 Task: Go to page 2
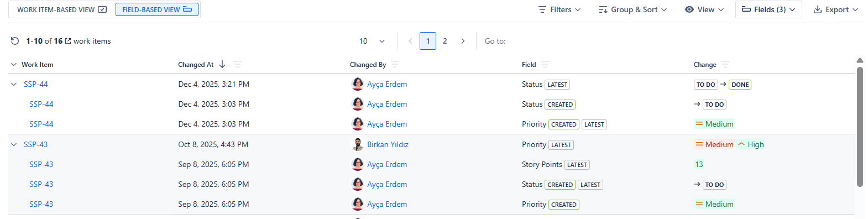pos(445,41)
